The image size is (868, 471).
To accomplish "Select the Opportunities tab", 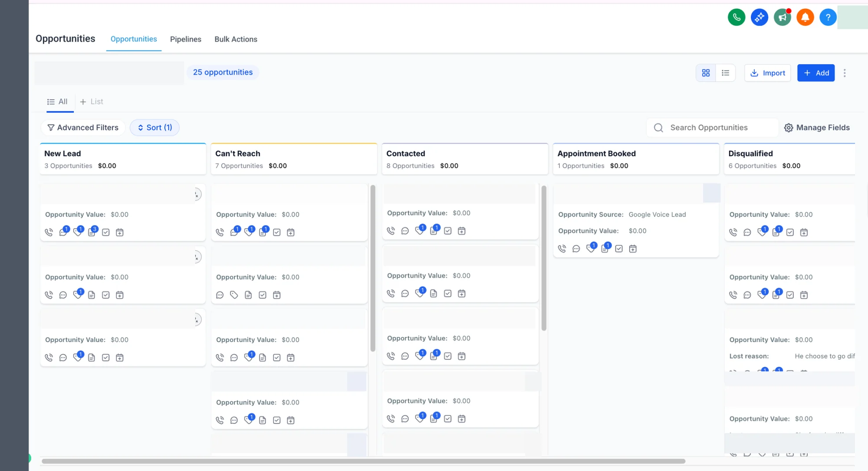I will pyautogui.click(x=134, y=39).
